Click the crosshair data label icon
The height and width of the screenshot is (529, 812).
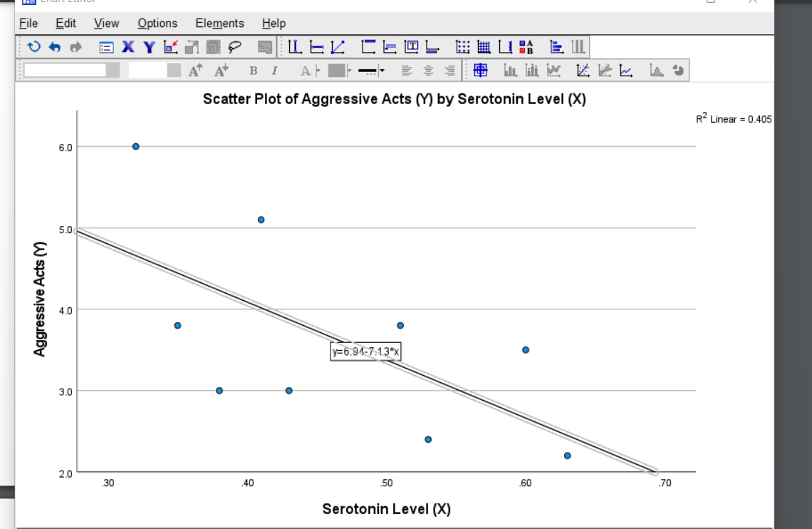click(480, 70)
